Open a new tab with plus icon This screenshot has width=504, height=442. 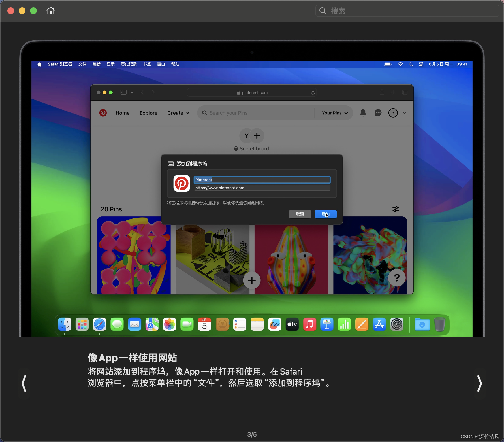click(x=393, y=92)
